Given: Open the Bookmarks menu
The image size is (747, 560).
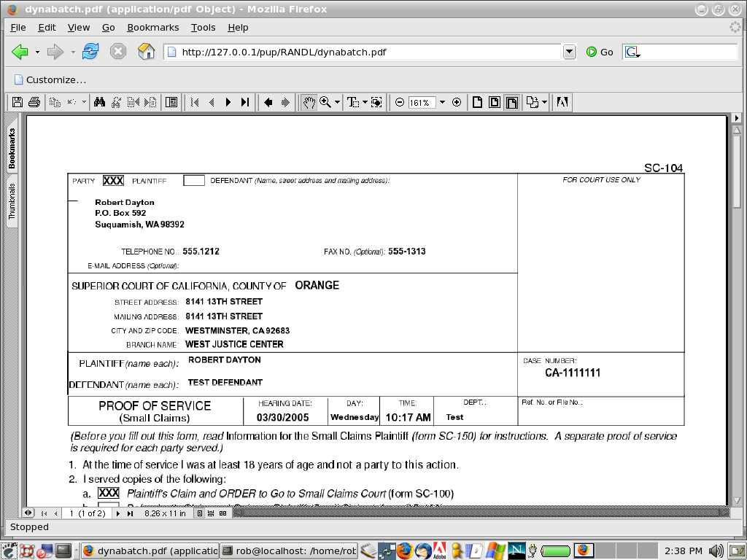Looking at the screenshot, I should point(152,27).
